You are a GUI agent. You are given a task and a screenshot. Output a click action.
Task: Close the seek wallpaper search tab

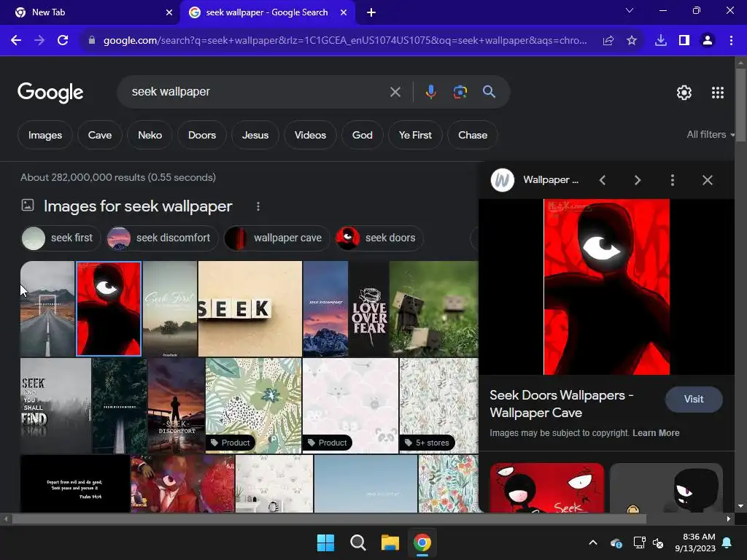coord(344,12)
